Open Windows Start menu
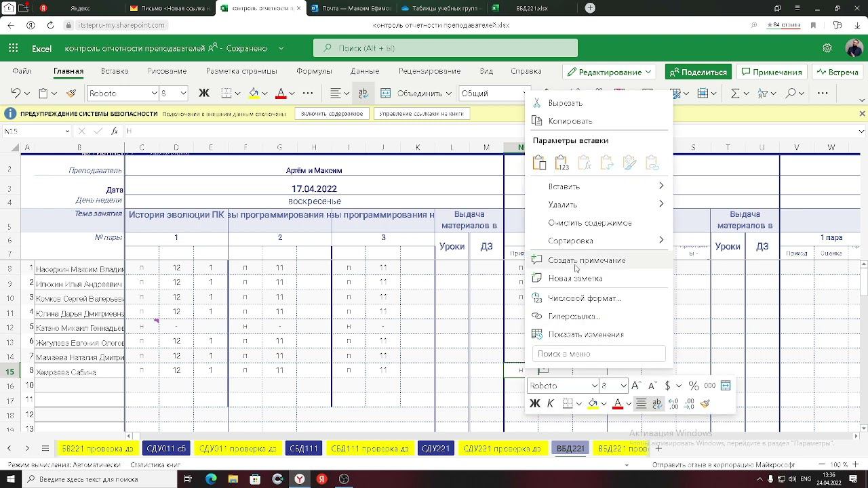Screen dimensions: 868x488 coord(11,479)
